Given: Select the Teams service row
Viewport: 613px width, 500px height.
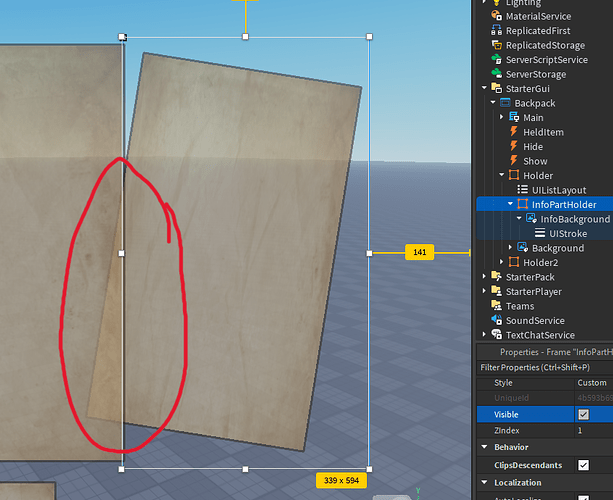Looking at the screenshot, I should (545, 306).
